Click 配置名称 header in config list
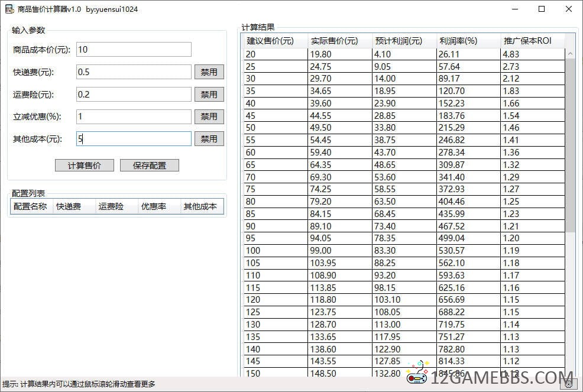Image resolution: width=583 pixels, height=392 pixels. (x=31, y=206)
